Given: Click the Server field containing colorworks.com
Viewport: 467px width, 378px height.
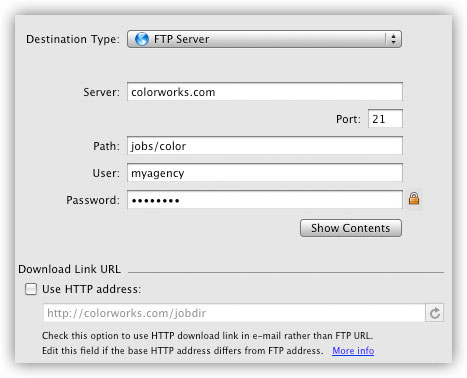Looking at the screenshot, I should [265, 92].
